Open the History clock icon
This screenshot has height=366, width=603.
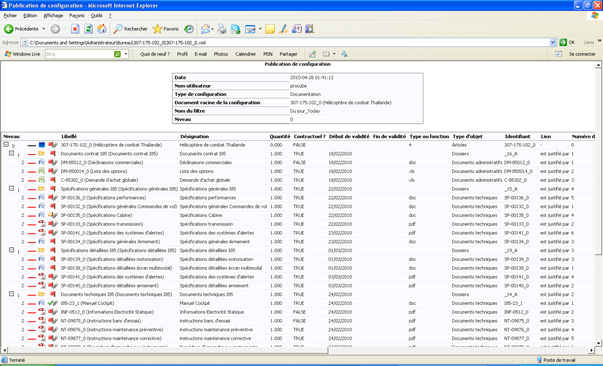click(x=189, y=29)
